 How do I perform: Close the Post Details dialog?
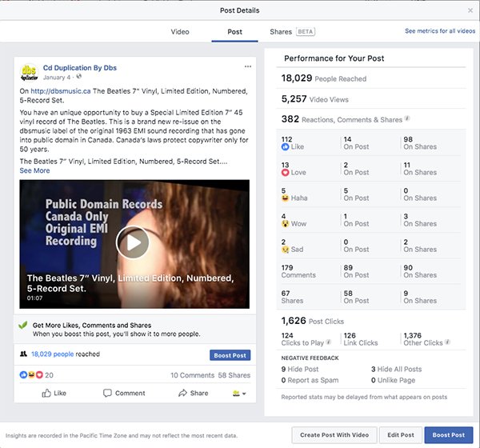[x=470, y=10]
